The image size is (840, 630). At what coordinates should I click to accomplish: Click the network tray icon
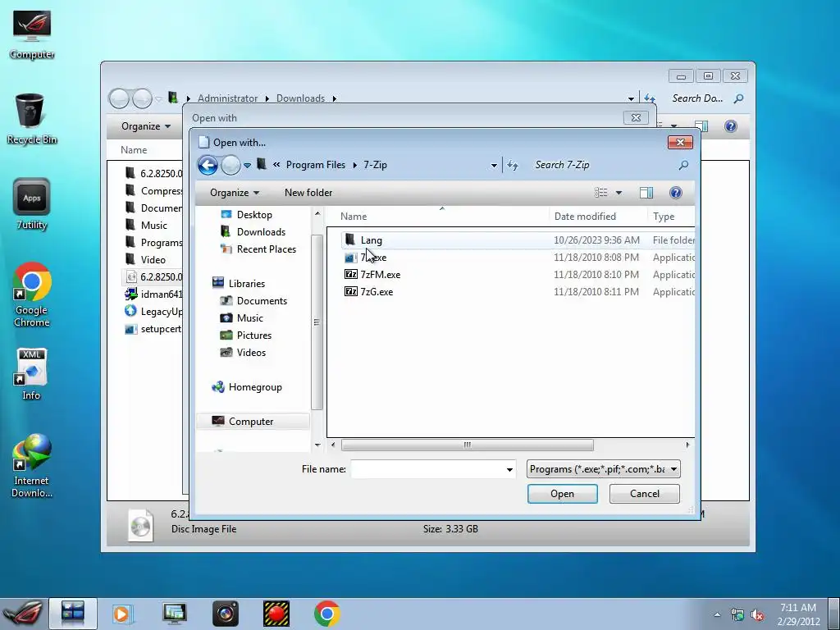tap(737, 615)
